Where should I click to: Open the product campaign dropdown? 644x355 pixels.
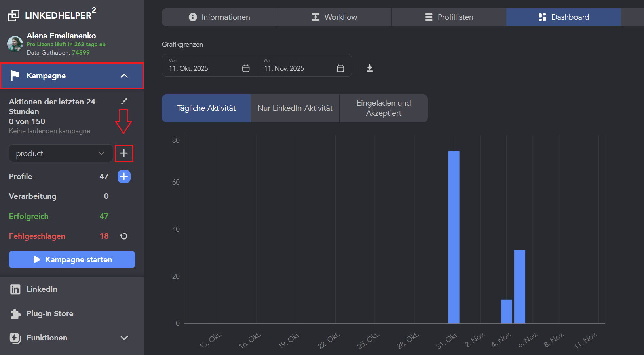[x=61, y=153]
